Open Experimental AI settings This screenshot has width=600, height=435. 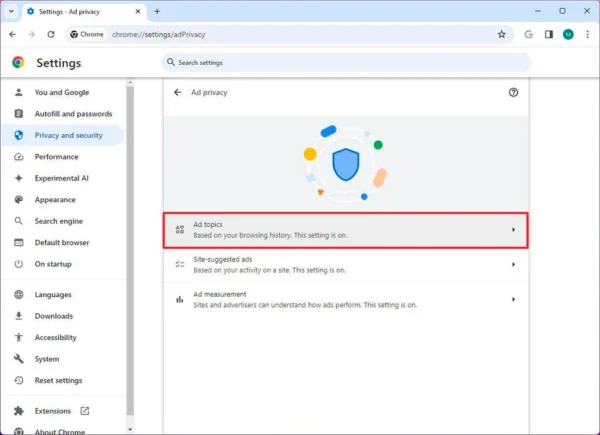(63, 178)
